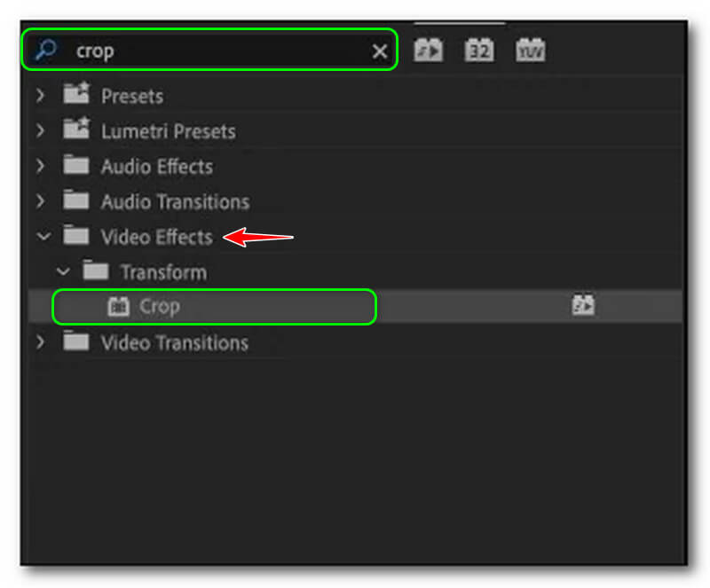Click the accelerated badge on Crop row
Viewport: 710px width, 588px height.
point(583,307)
